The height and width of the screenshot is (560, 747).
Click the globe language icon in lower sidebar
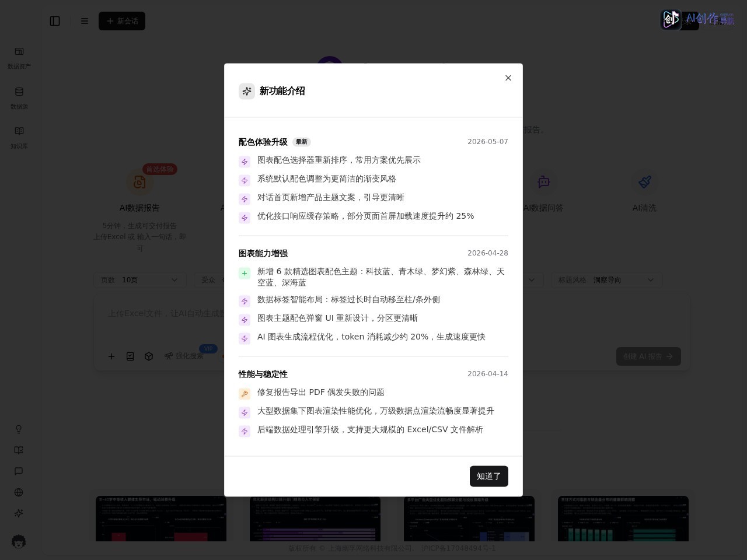point(19,492)
